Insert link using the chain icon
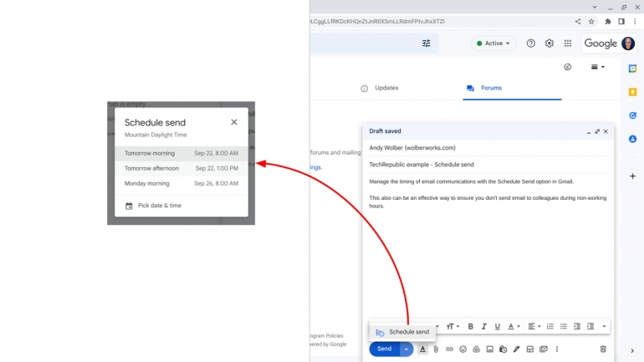This screenshot has width=644, height=362. pyautogui.click(x=449, y=349)
